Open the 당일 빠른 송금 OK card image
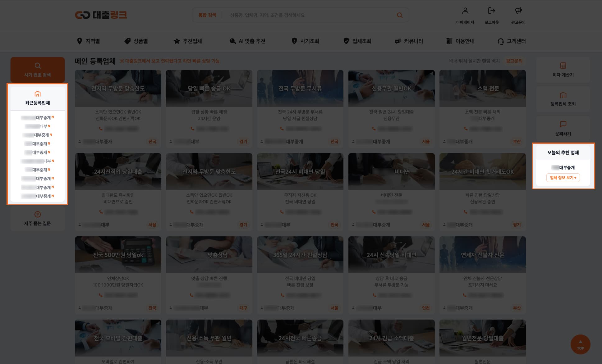The width and height of the screenshot is (602, 364). (209, 89)
